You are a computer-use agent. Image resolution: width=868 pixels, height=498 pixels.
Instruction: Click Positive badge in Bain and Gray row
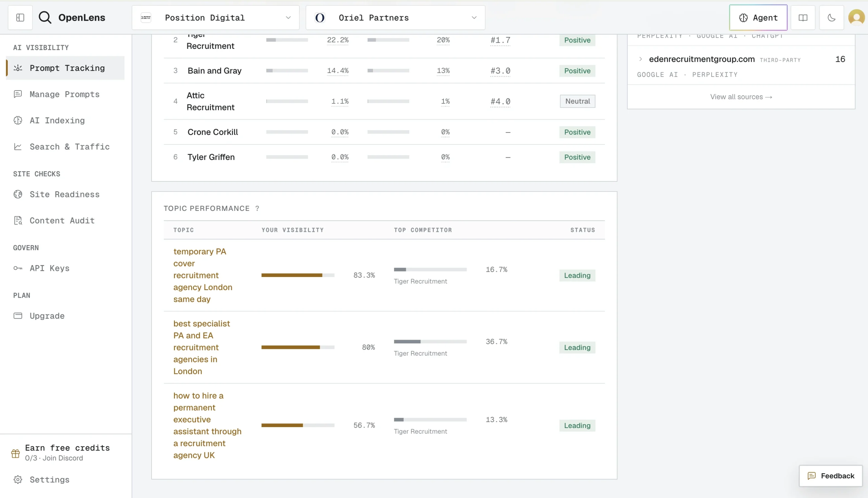[577, 71]
